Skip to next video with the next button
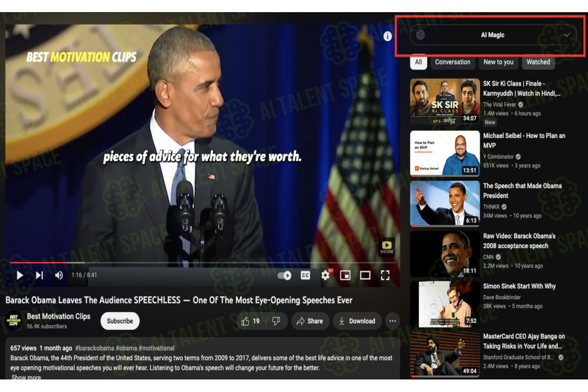Image resolution: width=588 pixels, height=392 pixels. click(x=39, y=275)
